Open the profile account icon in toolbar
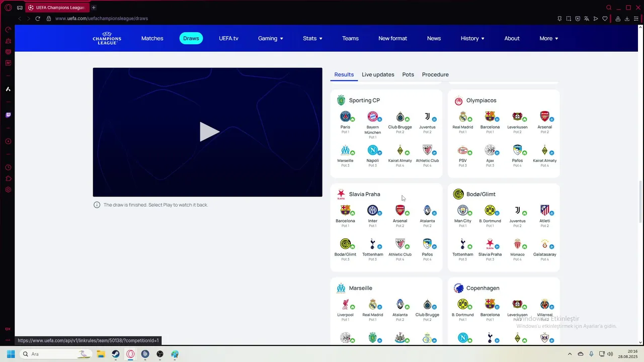 [618, 19]
